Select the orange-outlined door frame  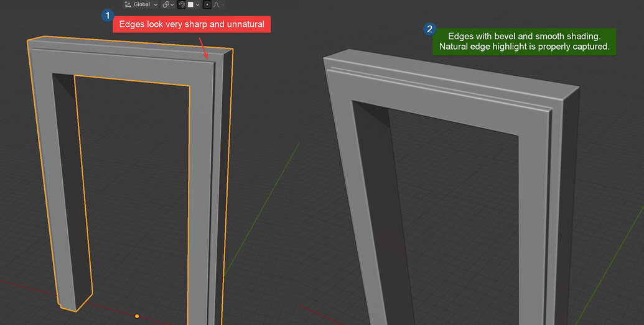coord(42,155)
